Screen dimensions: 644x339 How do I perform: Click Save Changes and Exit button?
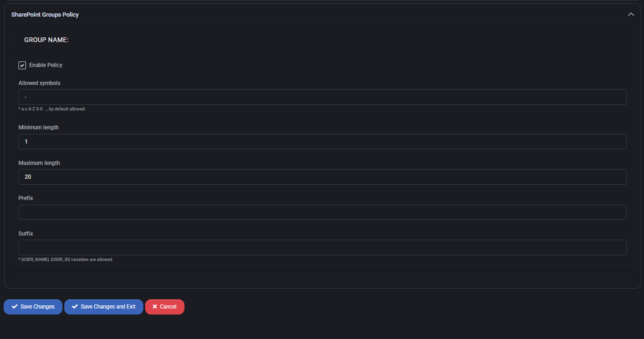coord(104,307)
